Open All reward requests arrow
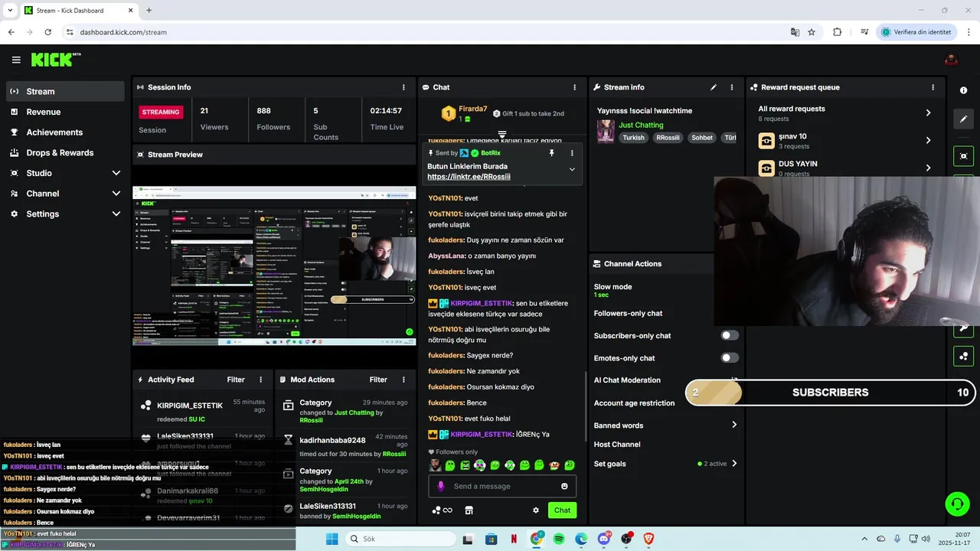 tap(928, 112)
